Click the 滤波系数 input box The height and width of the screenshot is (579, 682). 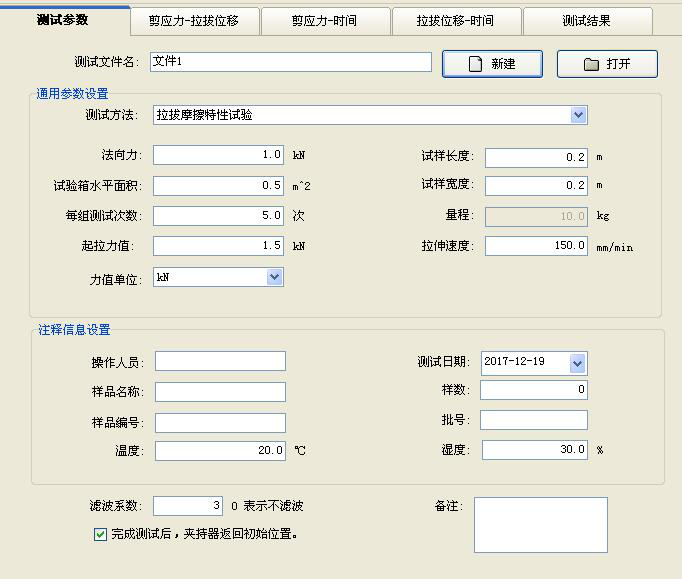coord(188,506)
